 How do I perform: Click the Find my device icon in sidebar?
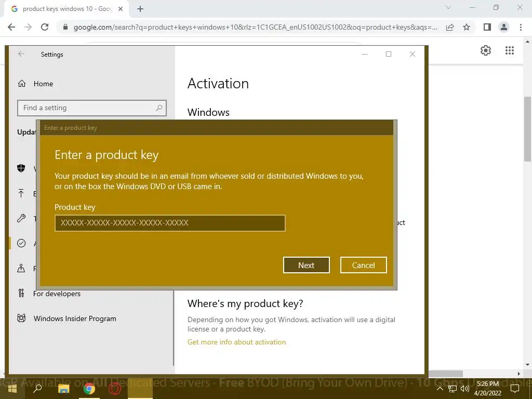point(21,269)
